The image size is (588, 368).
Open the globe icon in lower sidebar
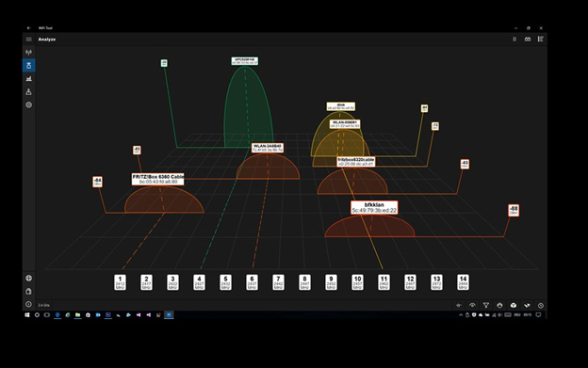29,279
